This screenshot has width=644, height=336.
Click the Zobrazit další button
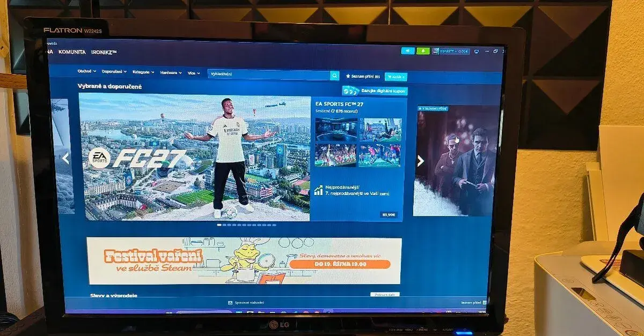tap(385, 295)
